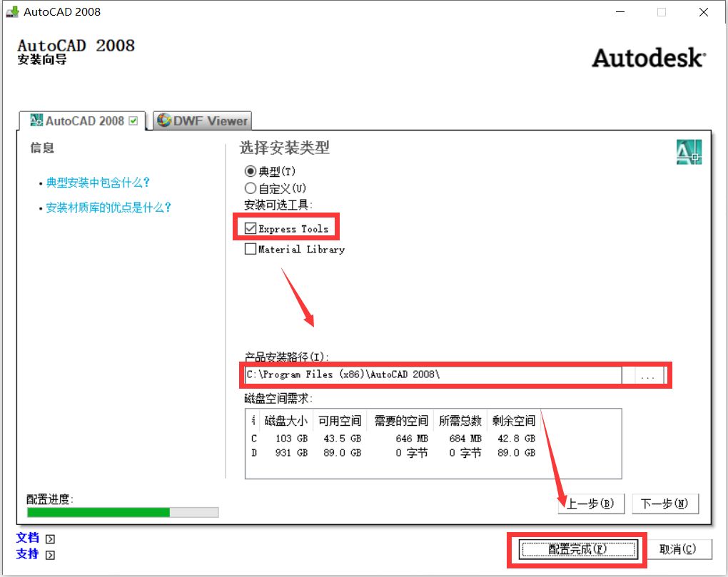Switch to the DWF Viewer tab
The width and height of the screenshot is (728, 577).
click(x=203, y=121)
